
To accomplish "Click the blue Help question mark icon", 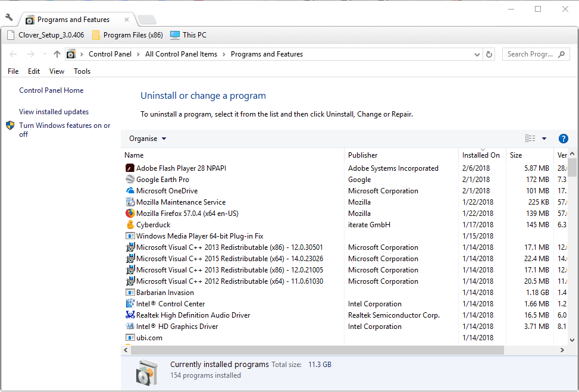I will [x=563, y=139].
